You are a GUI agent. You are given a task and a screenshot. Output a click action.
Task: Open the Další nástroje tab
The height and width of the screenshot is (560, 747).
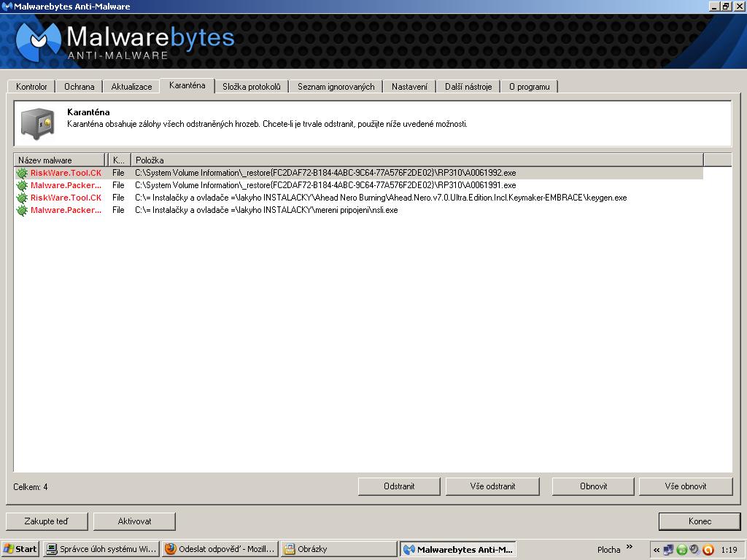pos(468,87)
